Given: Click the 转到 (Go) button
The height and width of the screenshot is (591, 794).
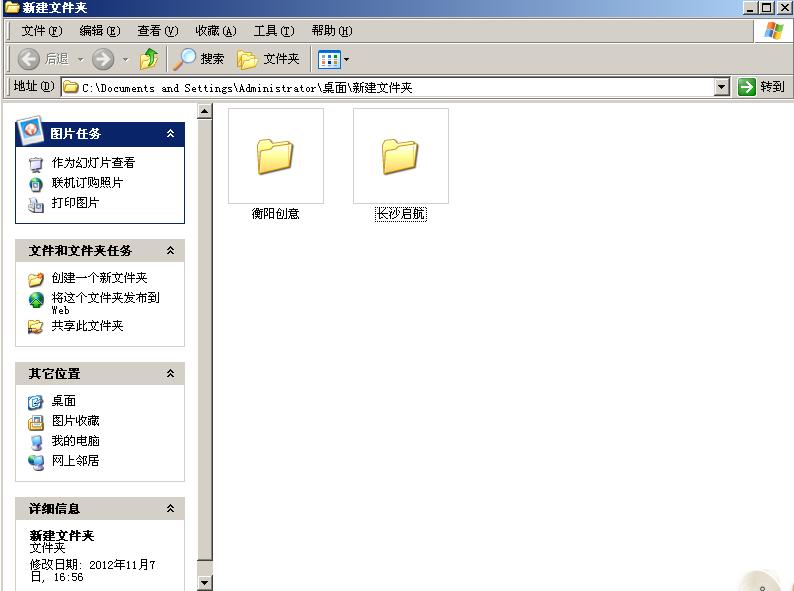Looking at the screenshot, I should click(x=761, y=87).
